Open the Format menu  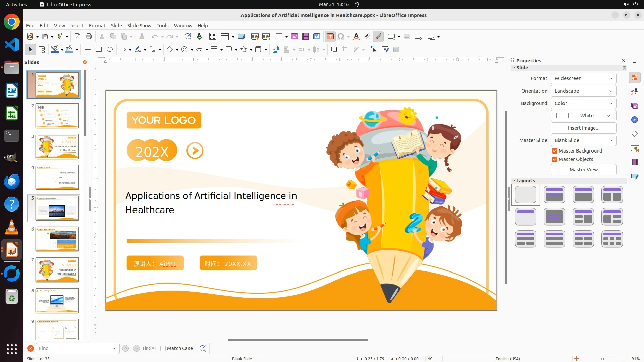point(97,26)
